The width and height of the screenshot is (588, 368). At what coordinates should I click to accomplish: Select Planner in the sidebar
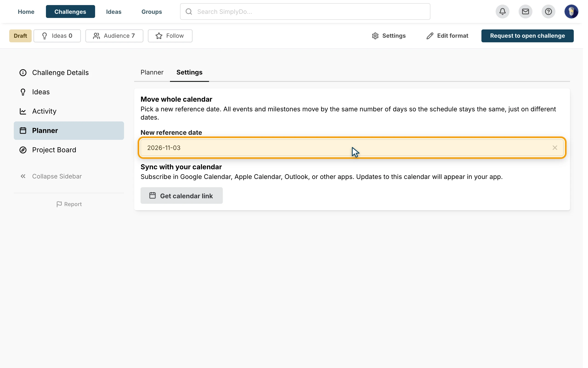click(69, 130)
